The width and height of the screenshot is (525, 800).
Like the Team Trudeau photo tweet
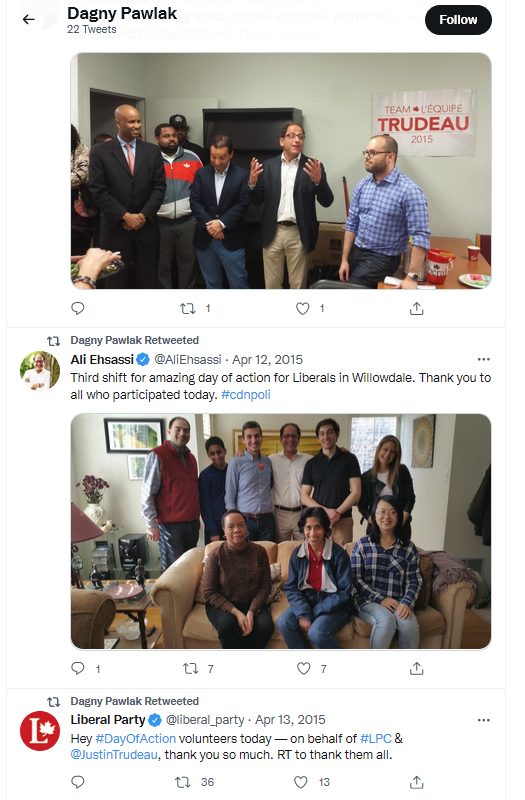click(x=303, y=308)
